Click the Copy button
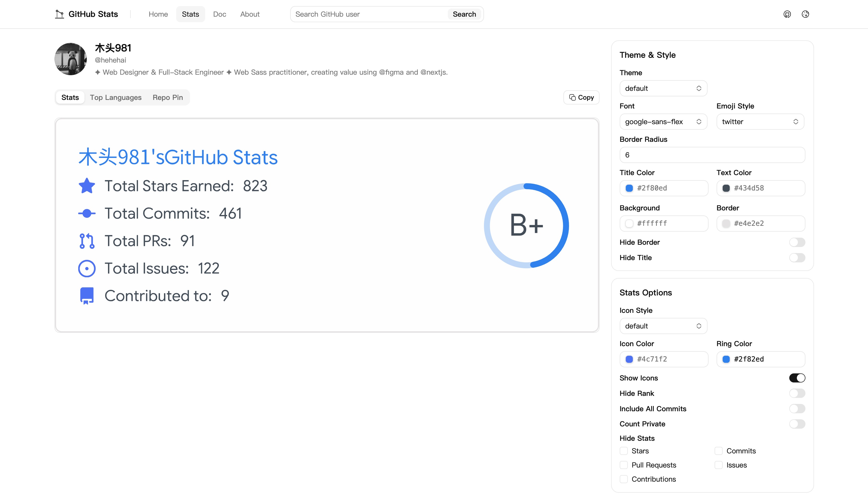This screenshot has height=495, width=868. (x=581, y=97)
